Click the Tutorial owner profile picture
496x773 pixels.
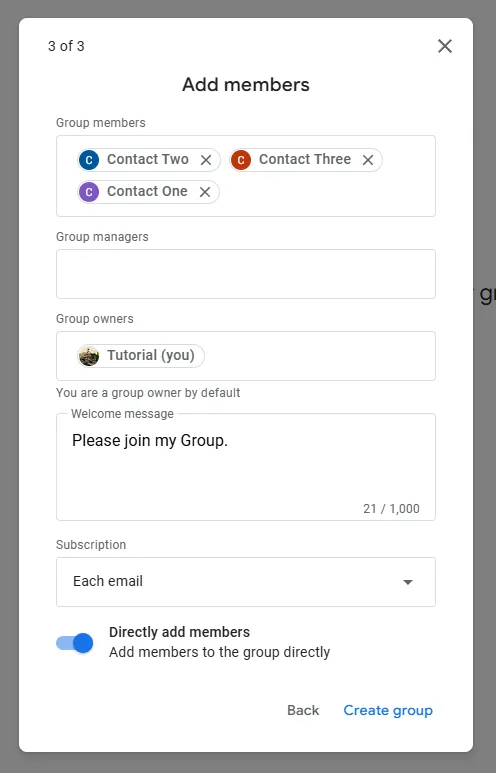[x=89, y=355]
